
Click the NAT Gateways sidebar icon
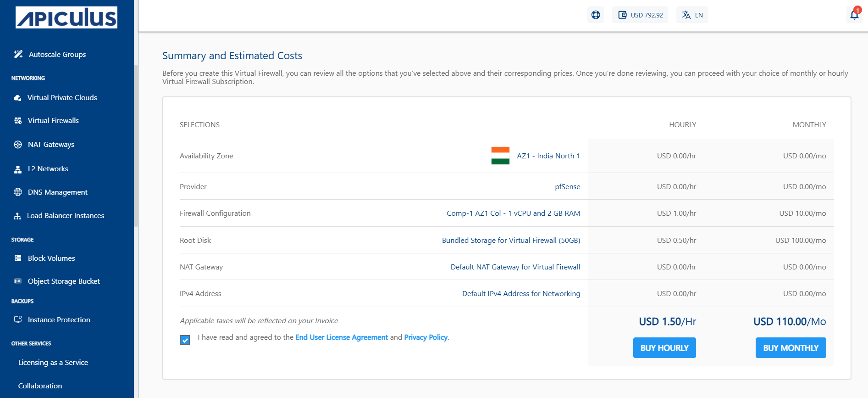[18, 145]
